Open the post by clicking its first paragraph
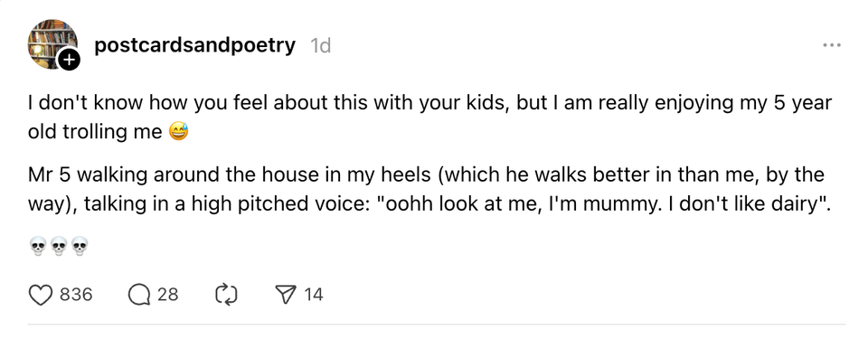Screen dimensions: 868x349 pyautogui.click(x=430, y=118)
